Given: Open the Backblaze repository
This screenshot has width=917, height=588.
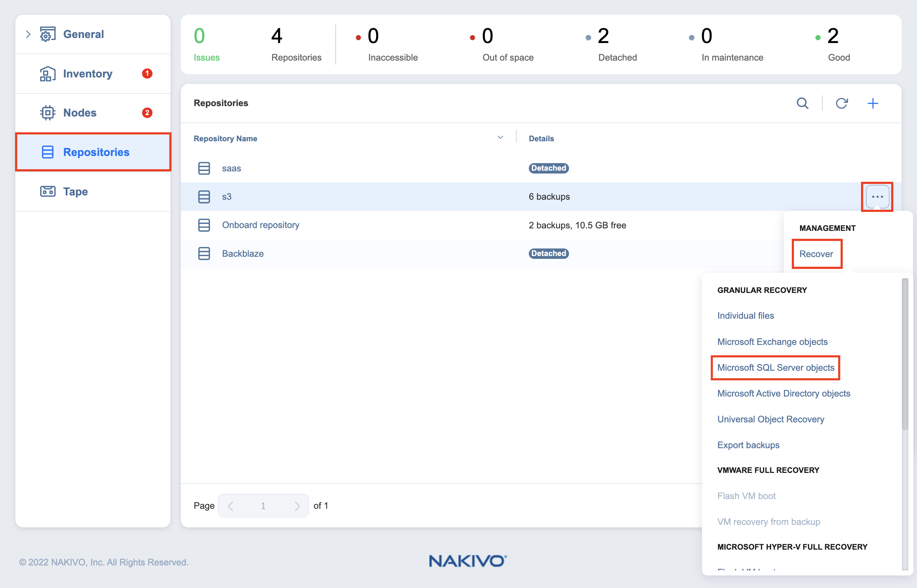Looking at the screenshot, I should click(x=243, y=253).
